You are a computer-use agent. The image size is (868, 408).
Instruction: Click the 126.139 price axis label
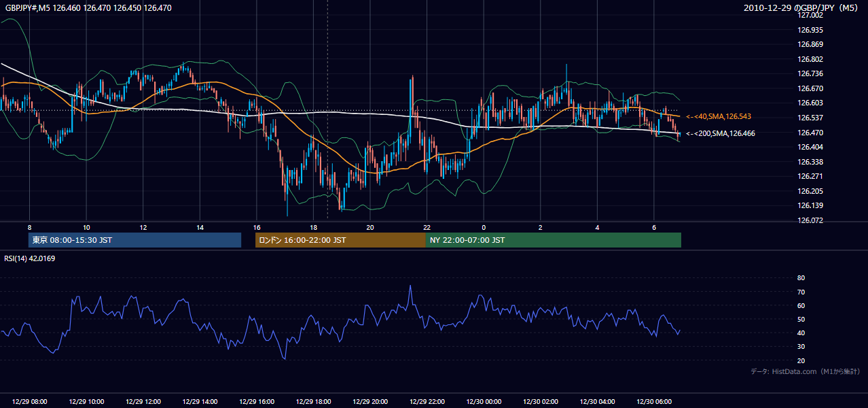tap(810, 205)
